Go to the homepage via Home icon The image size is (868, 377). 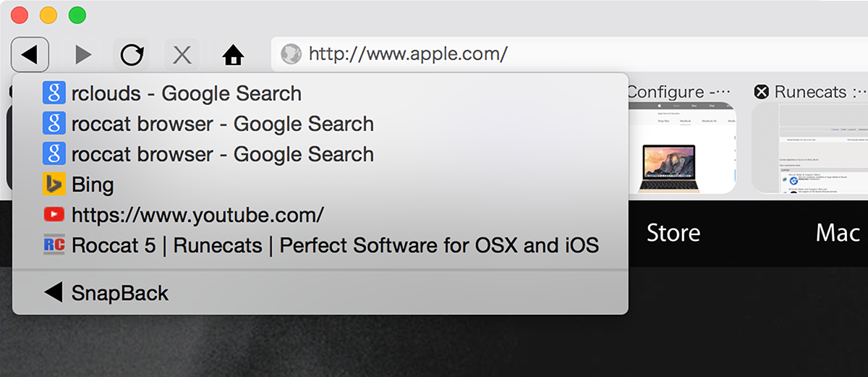[x=232, y=54]
